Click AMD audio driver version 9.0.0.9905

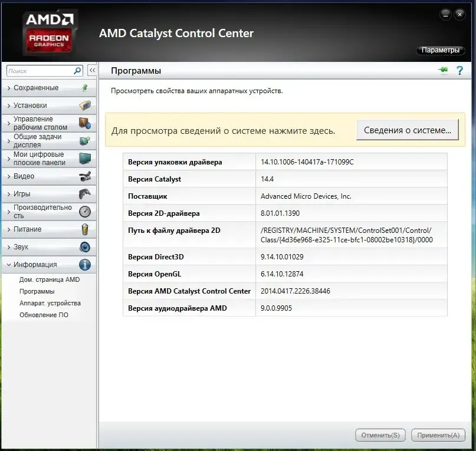coord(276,308)
